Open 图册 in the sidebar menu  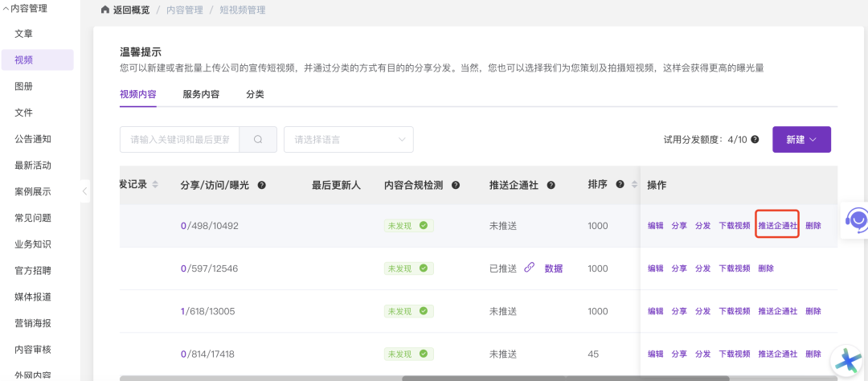[23, 86]
